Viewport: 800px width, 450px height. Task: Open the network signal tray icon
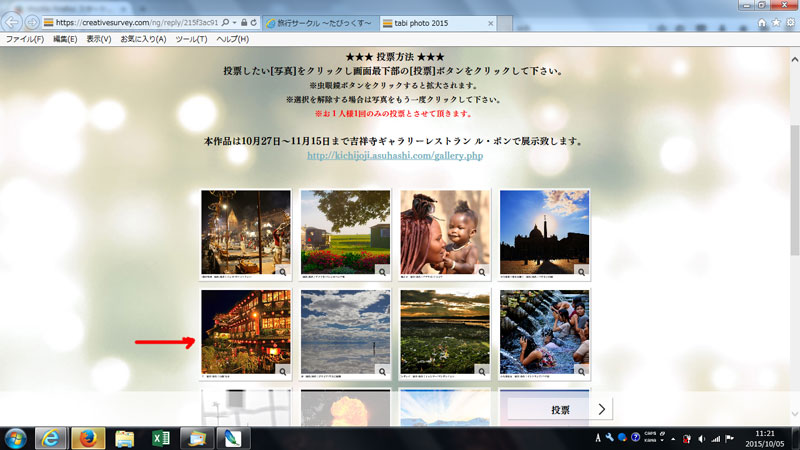(x=716, y=439)
